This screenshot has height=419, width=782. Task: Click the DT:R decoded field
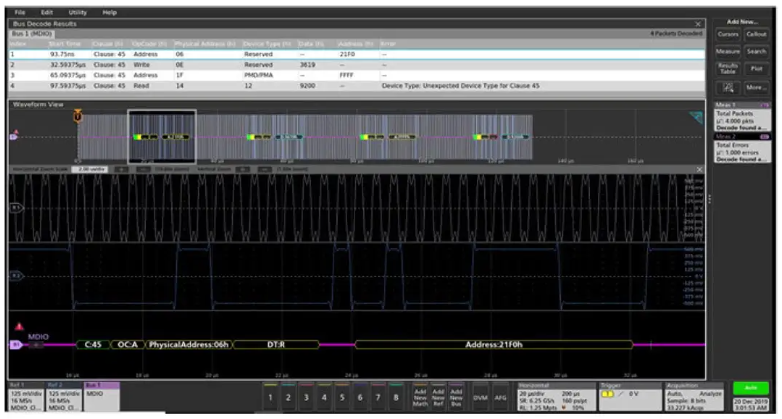[x=276, y=345]
